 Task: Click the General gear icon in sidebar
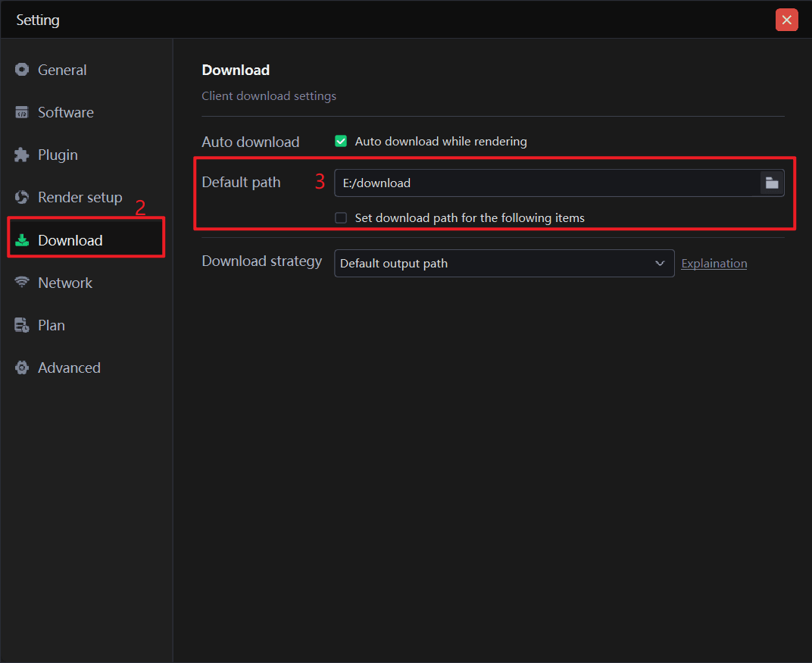pos(22,70)
